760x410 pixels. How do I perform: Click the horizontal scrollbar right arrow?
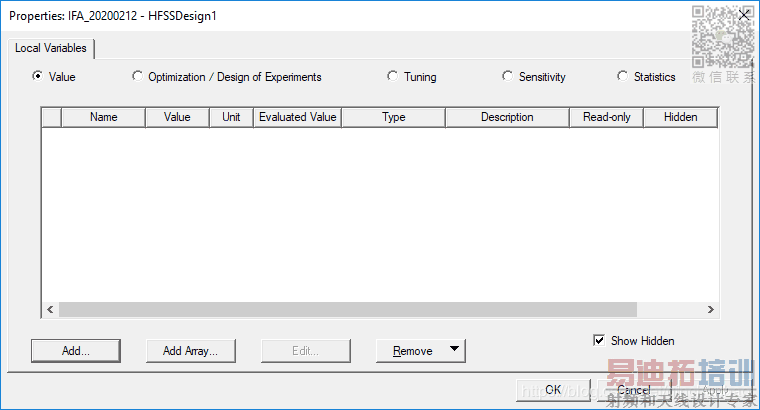tap(711, 309)
